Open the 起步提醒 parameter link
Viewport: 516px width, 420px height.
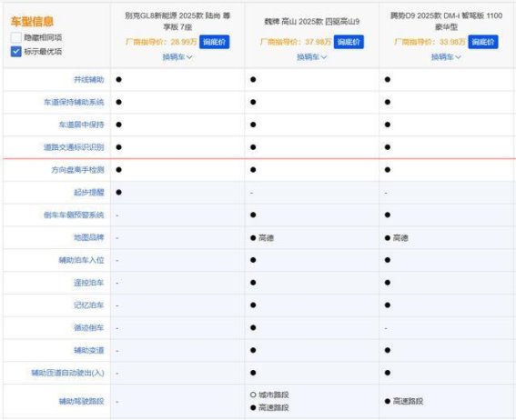pos(89,192)
